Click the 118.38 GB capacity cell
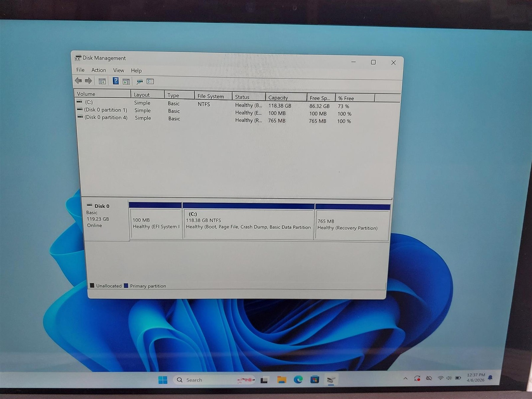The width and height of the screenshot is (532, 399). [280, 106]
